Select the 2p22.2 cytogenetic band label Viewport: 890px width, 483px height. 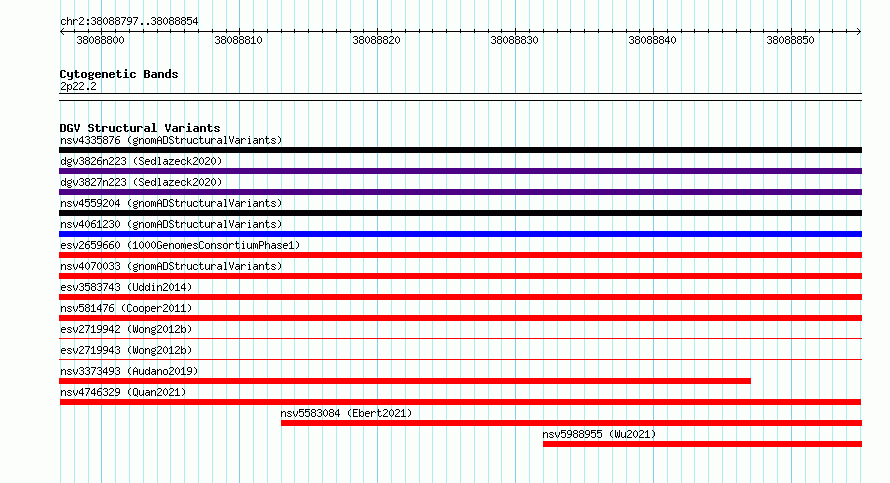[78, 86]
